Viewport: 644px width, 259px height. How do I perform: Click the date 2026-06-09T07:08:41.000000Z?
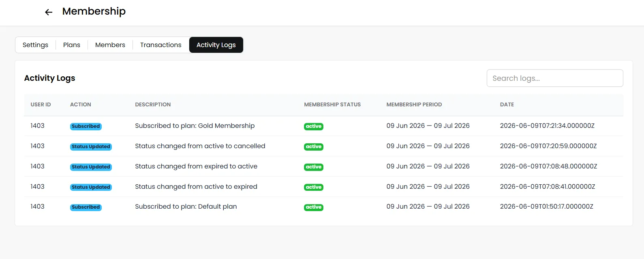[548, 187]
